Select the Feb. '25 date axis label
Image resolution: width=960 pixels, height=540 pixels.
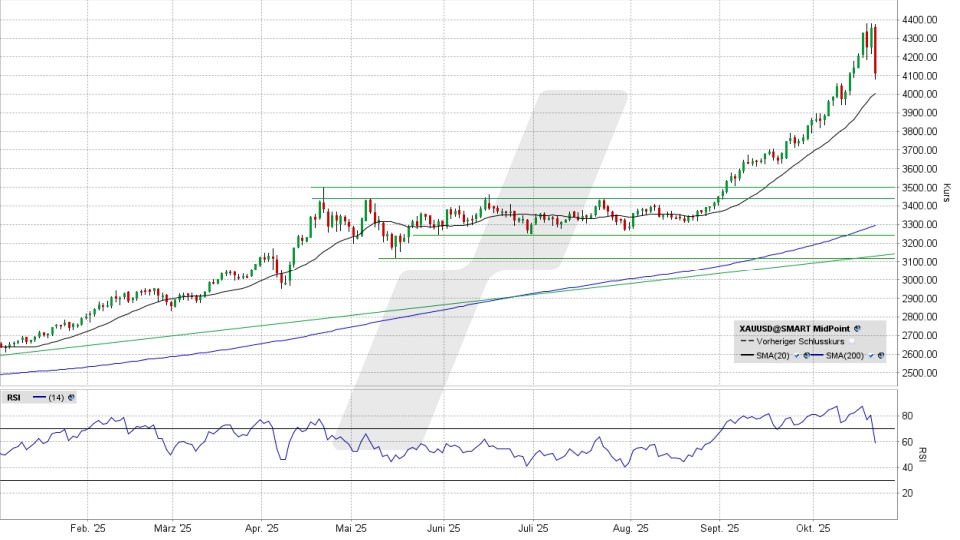coord(88,528)
